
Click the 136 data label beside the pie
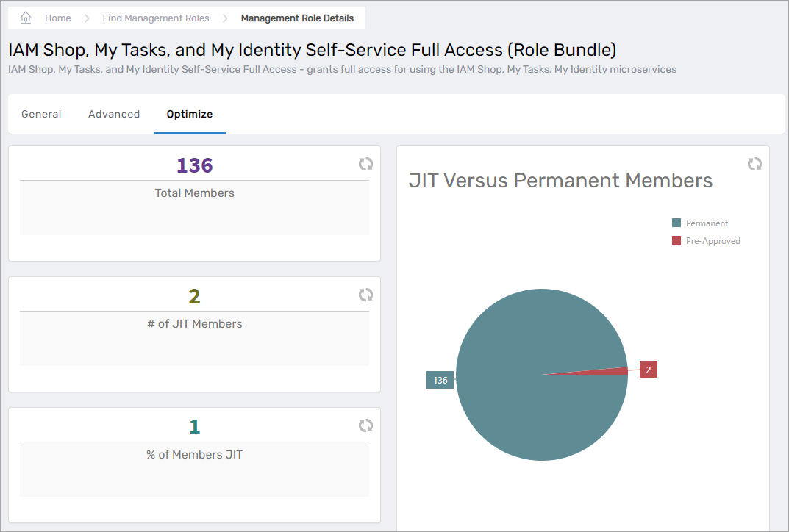(x=440, y=380)
